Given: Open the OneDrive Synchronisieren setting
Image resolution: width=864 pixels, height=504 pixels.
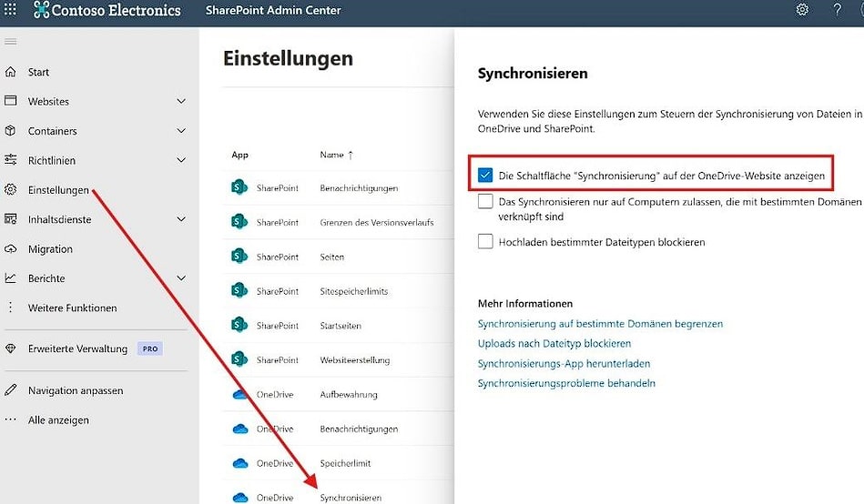Looking at the screenshot, I should [351, 498].
